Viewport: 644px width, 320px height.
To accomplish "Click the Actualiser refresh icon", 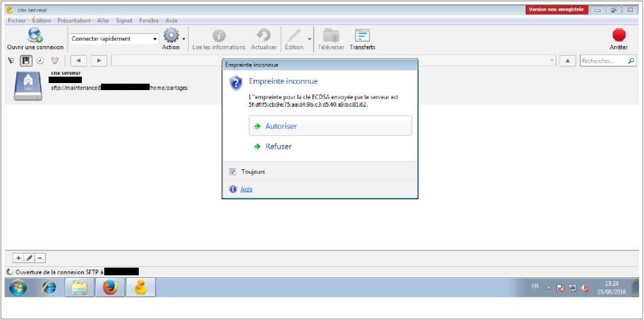I will (263, 36).
